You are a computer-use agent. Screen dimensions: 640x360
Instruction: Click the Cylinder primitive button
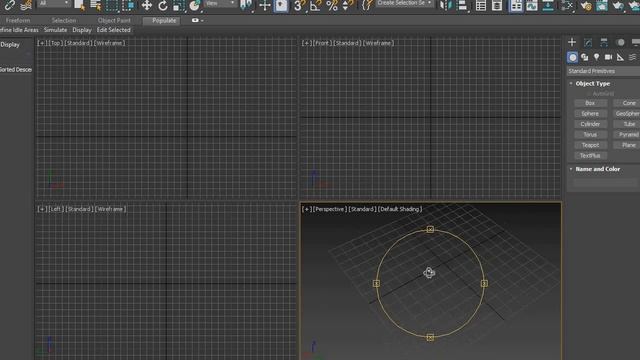(x=590, y=124)
